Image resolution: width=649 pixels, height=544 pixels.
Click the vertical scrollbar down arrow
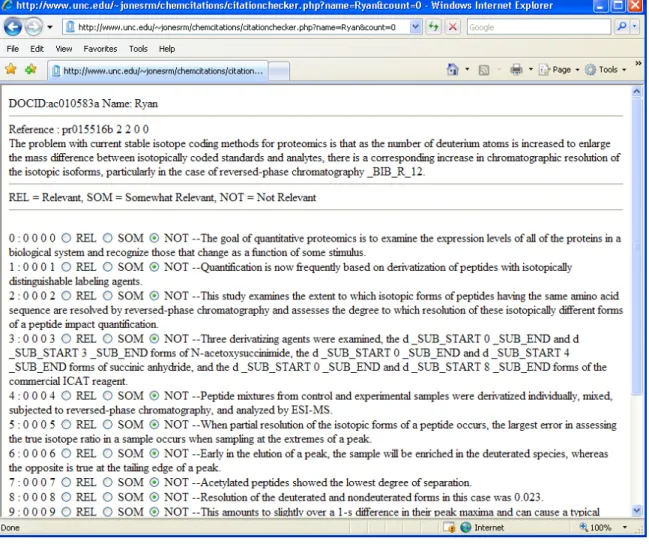point(637,511)
